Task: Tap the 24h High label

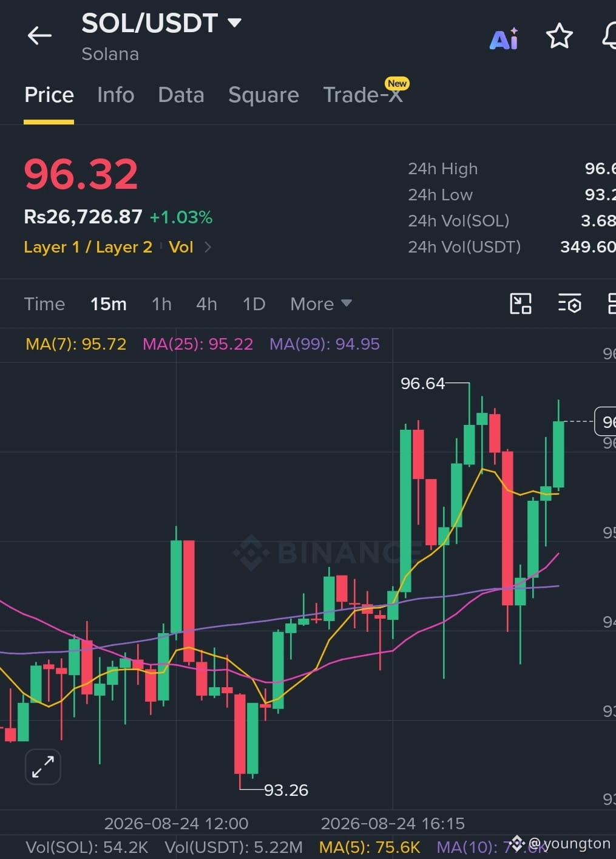Action: point(442,169)
